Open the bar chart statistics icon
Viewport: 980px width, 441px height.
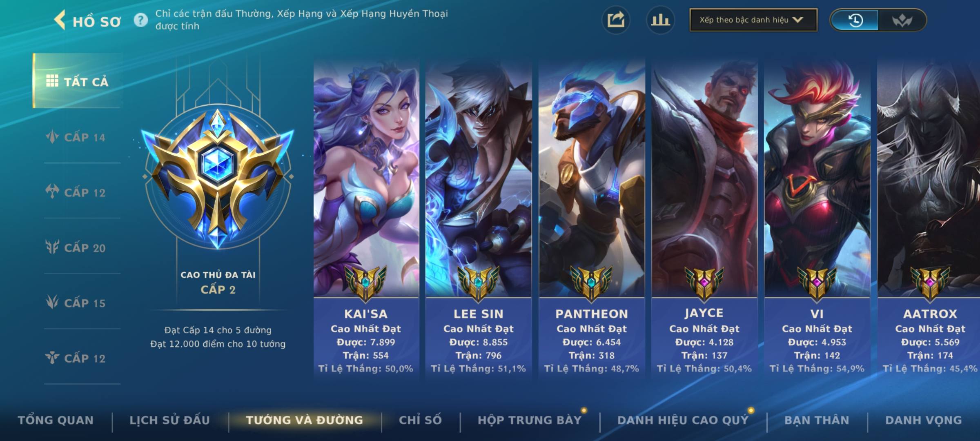[x=660, y=20]
